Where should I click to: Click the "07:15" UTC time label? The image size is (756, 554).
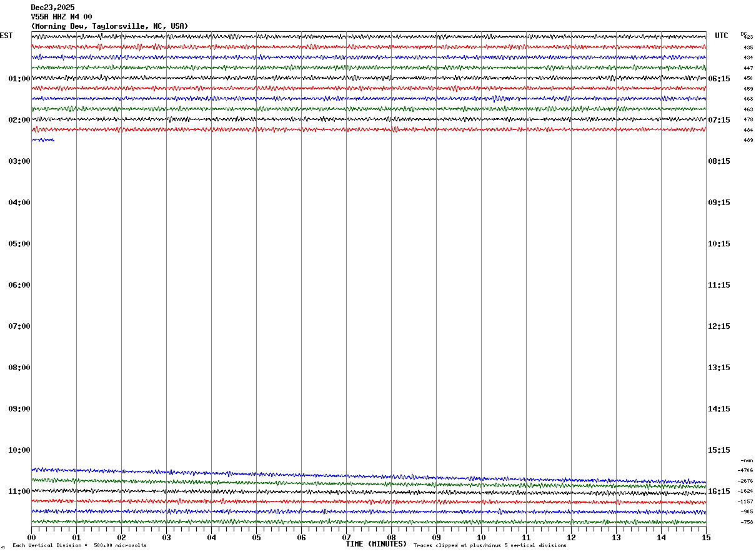[x=719, y=120]
